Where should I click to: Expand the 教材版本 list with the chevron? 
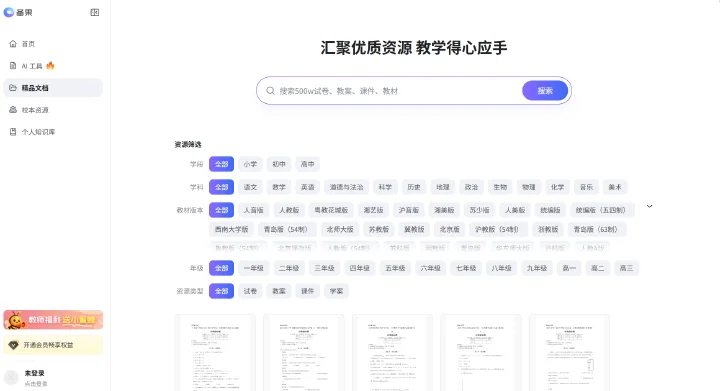pyautogui.click(x=649, y=206)
